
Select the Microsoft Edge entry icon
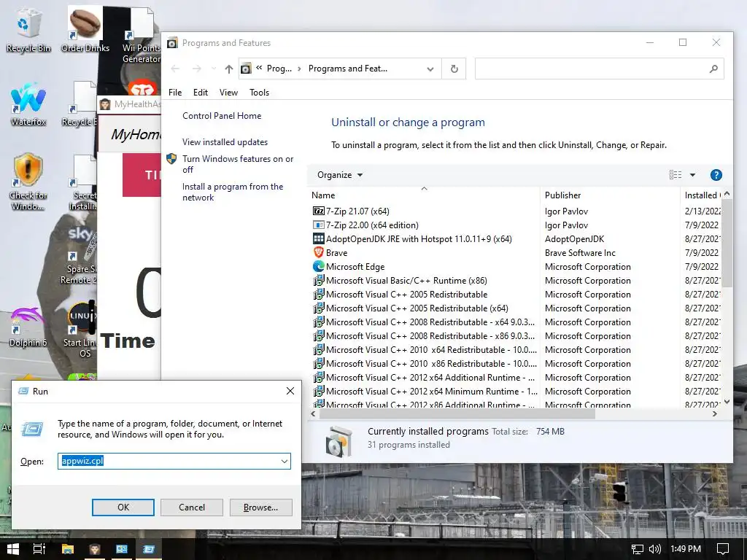tap(318, 266)
